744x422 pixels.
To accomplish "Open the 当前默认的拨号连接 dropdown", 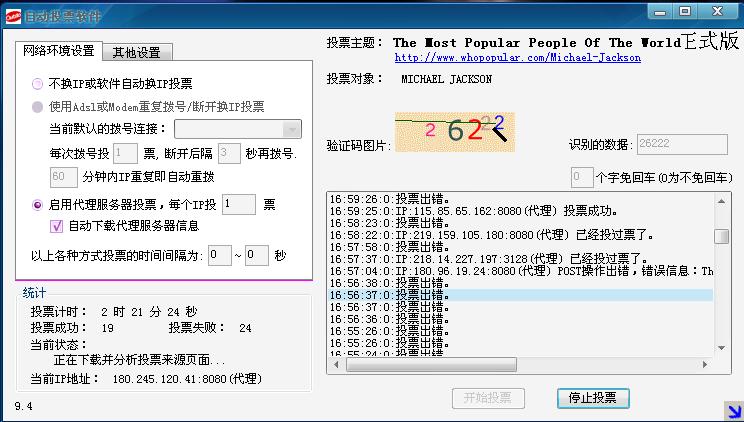I will tap(238, 129).
